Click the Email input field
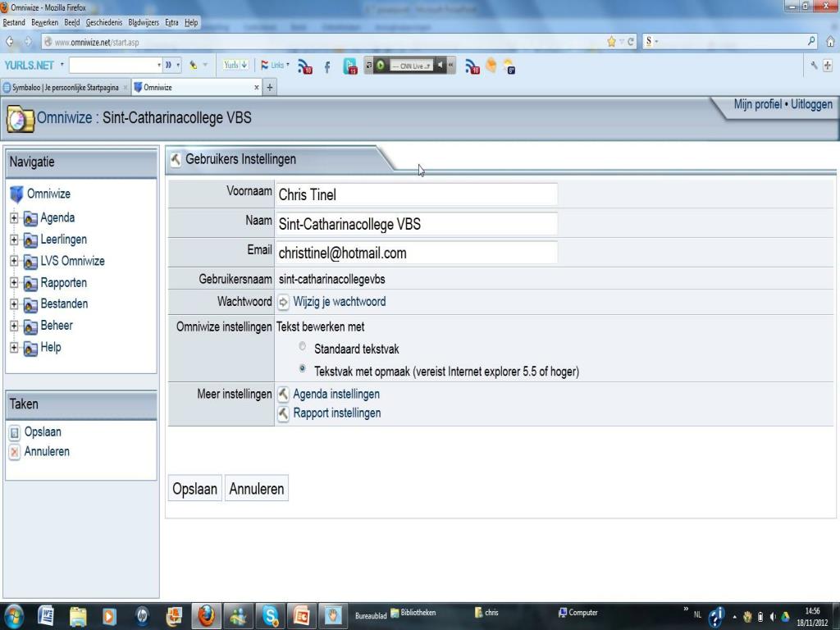This screenshot has height=630, width=840. tap(416, 253)
